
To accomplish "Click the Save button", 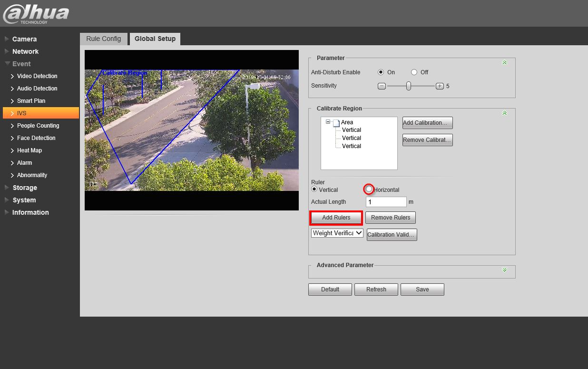I will (x=422, y=289).
